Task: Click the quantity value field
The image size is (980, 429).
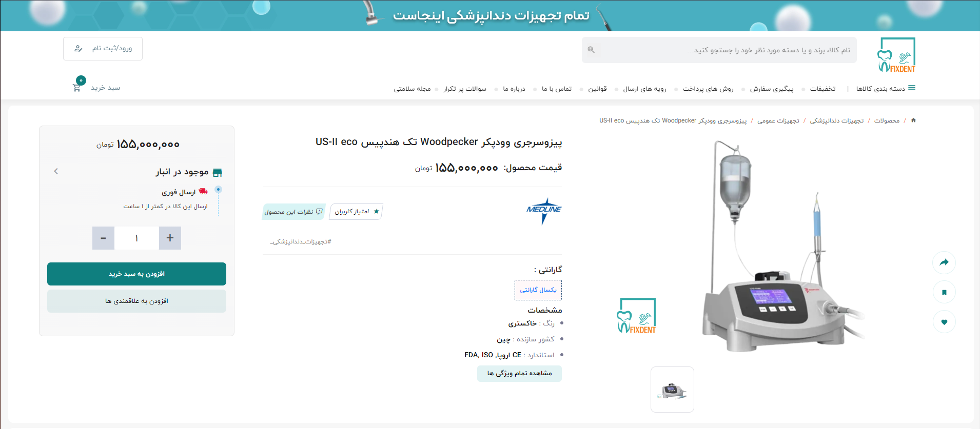Action: [x=137, y=238]
